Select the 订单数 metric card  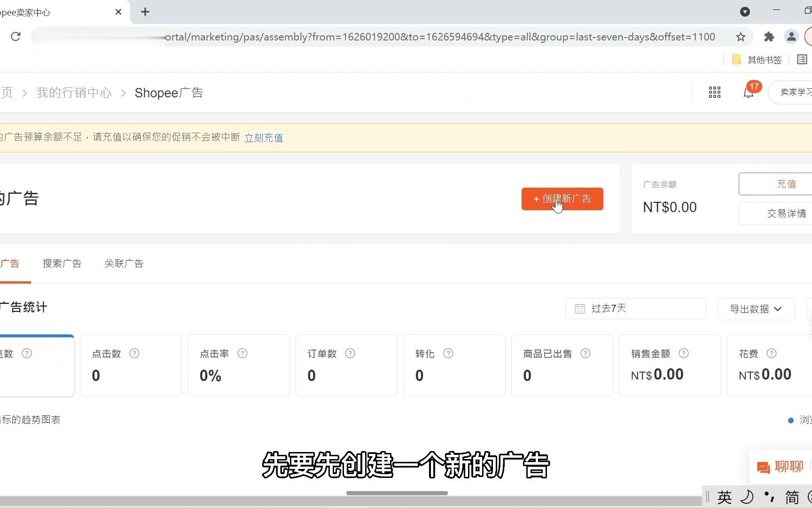click(x=346, y=365)
